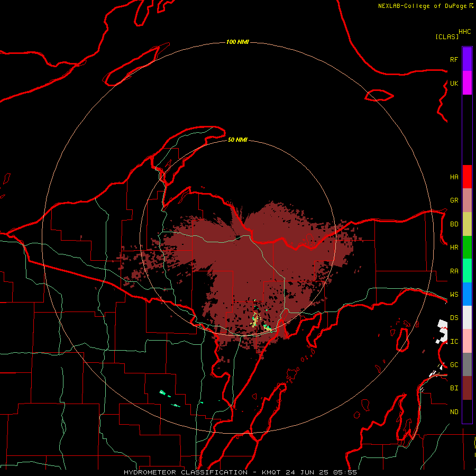This screenshot has width=476, height=476.
Task: Click the HYDROMETEOR CLASSIFICATION title text
Action: tap(186, 472)
